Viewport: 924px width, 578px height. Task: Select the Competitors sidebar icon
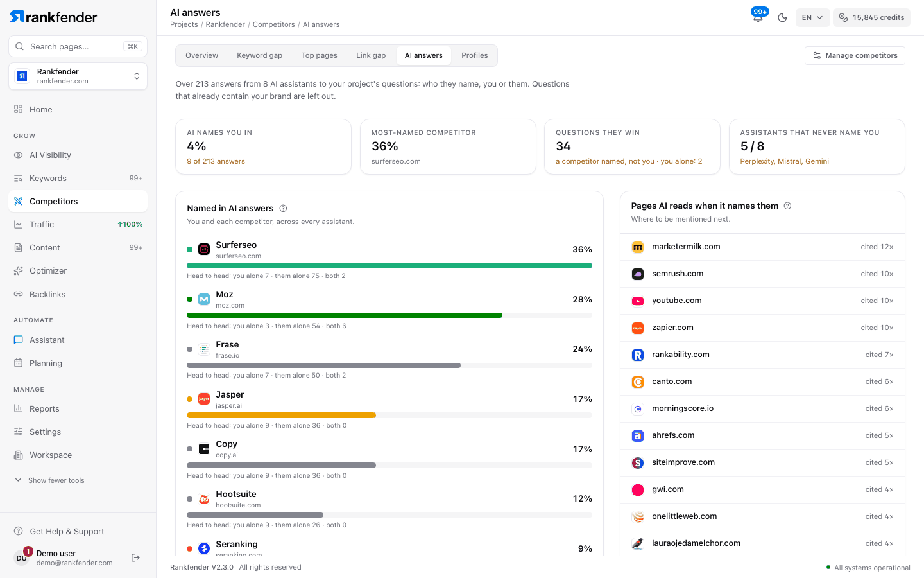click(x=18, y=202)
